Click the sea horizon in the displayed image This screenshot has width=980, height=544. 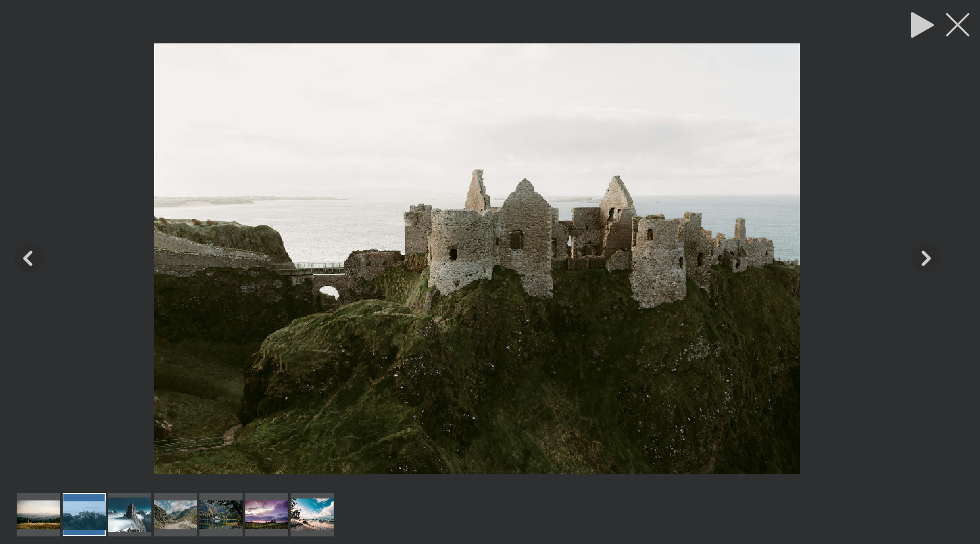click(730, 196)
